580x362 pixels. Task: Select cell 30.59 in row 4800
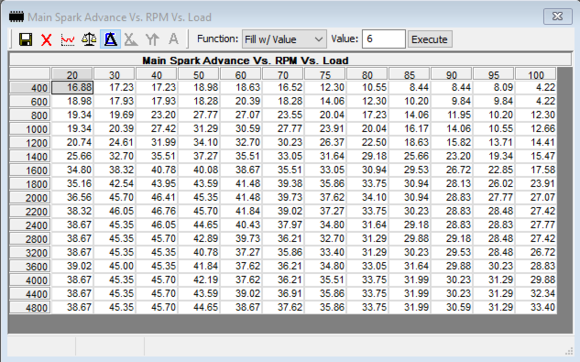click(x=452, y=307)
